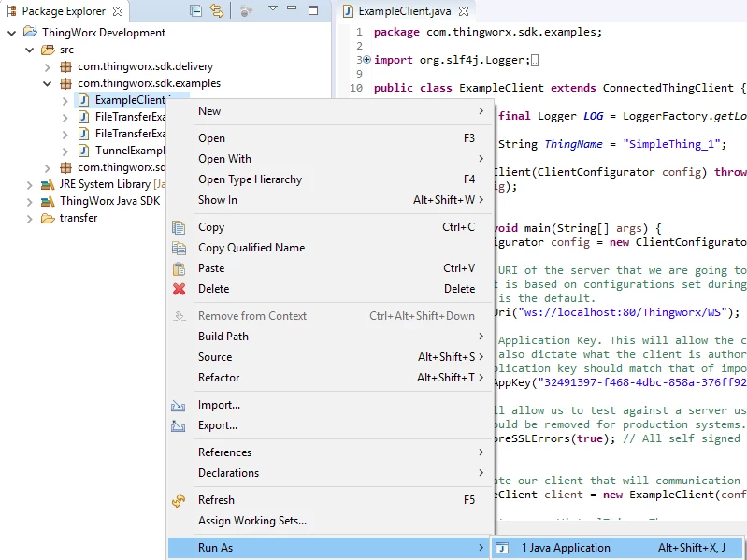Click the Java Application launch icon
Image resolution: width=747 pixels, height=560 pixels.
coord(502,548)
